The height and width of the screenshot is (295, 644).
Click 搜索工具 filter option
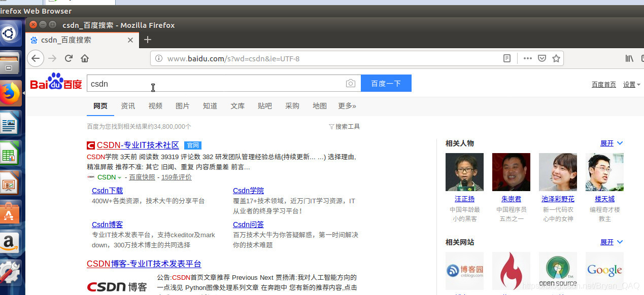click(x=344, y=127)
